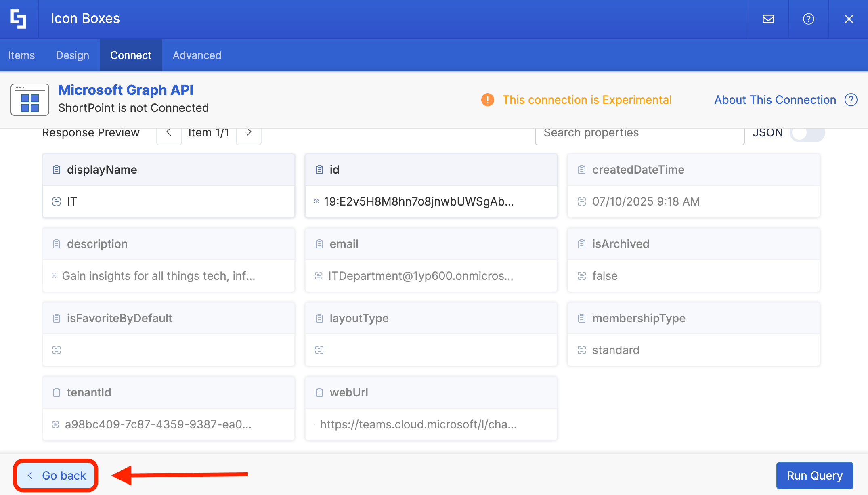This screenshot has height=495, width=868.
Task: Select the Connect tab
Action: coord(131,55)
